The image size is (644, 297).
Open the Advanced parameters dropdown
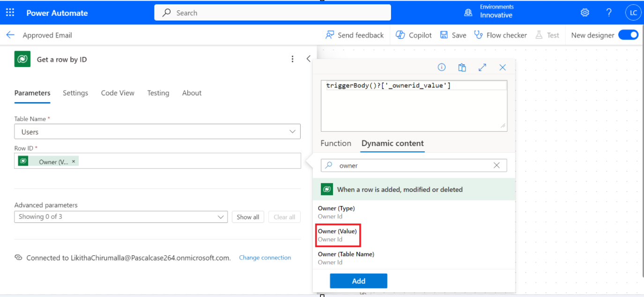coord(221,217)
